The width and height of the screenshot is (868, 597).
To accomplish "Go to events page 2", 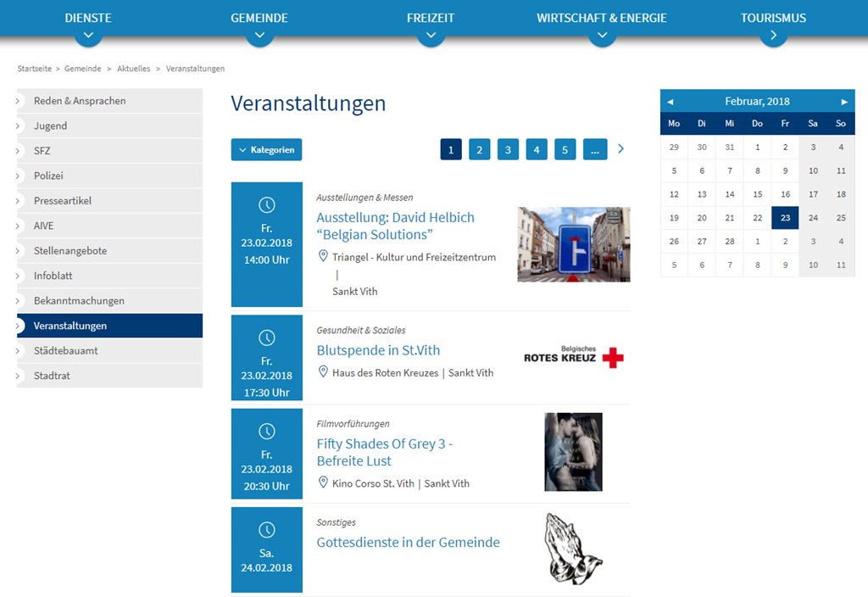I will 480,149.
